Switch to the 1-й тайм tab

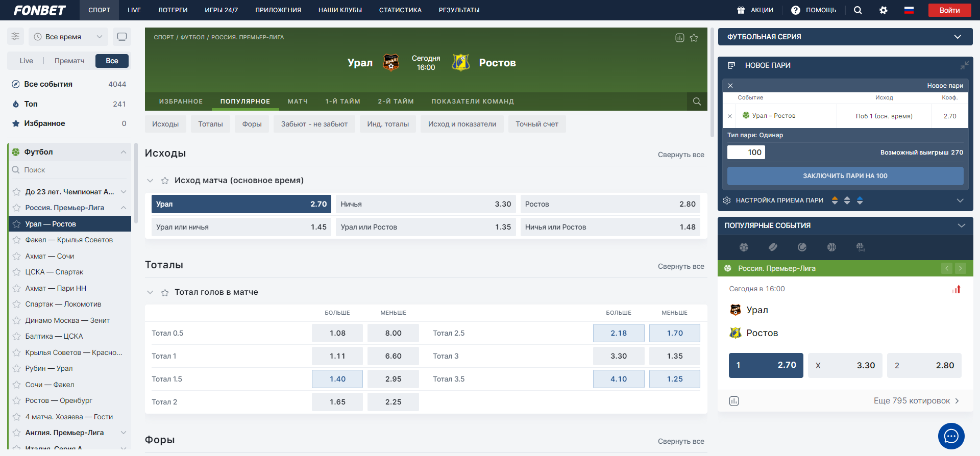pyautogui.click(x=342, y=102)
